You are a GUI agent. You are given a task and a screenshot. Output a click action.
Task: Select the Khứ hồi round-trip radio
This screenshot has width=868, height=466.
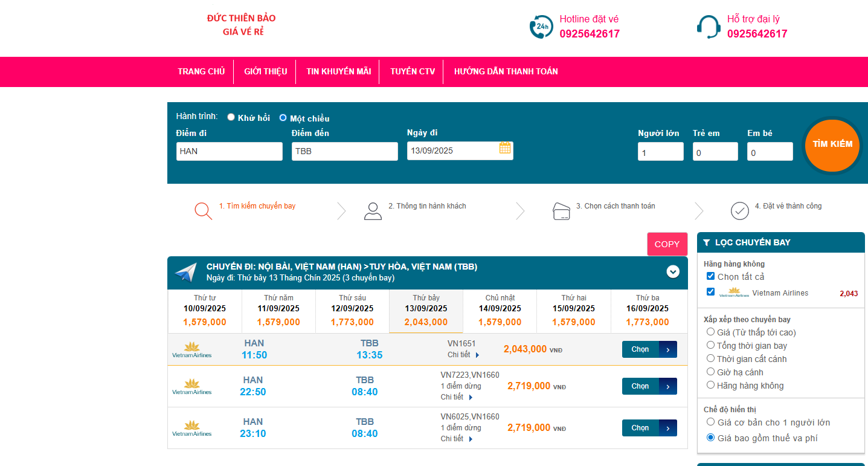coord(231,117)
